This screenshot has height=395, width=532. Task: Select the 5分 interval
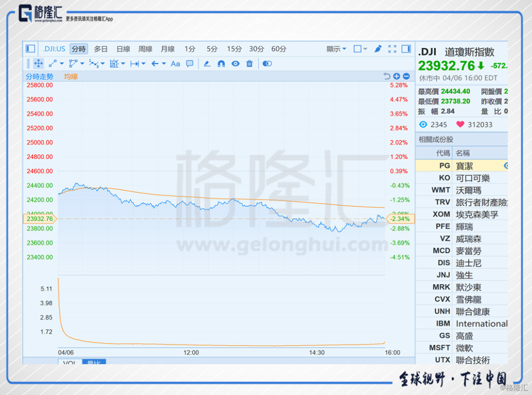(212, 49)
